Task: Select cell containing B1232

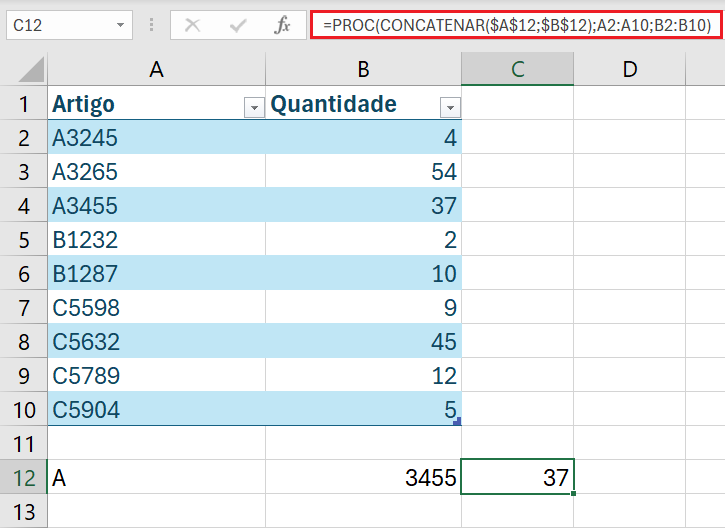Action: 156,239
